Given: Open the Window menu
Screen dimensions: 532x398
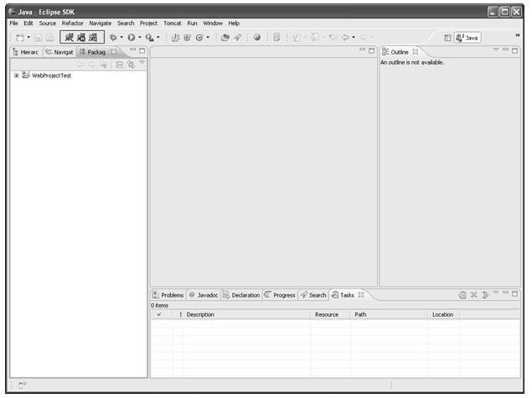Looking at the screenshot, I should coord(213,23).
